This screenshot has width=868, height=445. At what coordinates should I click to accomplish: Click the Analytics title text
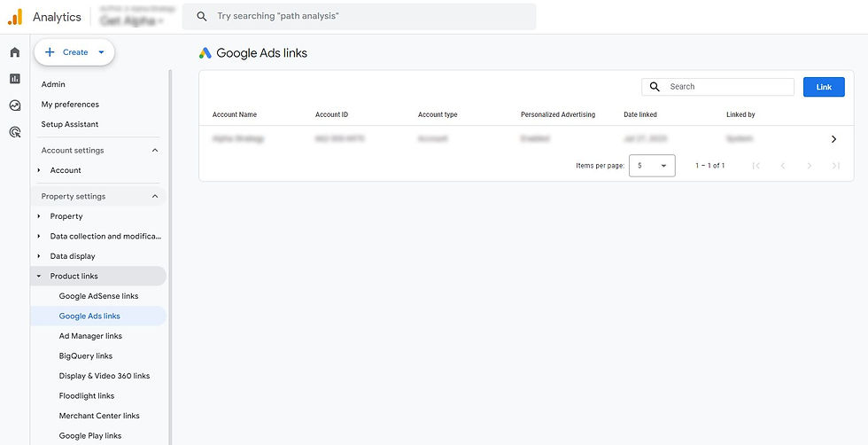click(x=57, y=17)
